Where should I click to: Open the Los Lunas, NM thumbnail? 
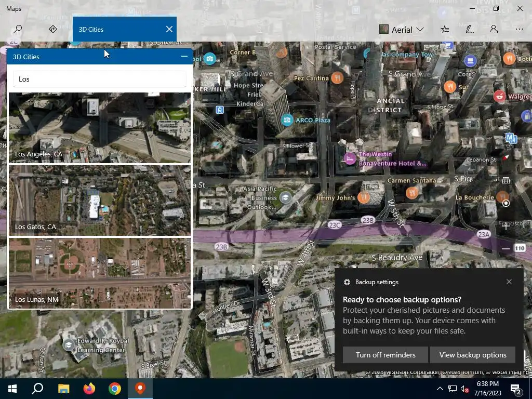point(100,273)
